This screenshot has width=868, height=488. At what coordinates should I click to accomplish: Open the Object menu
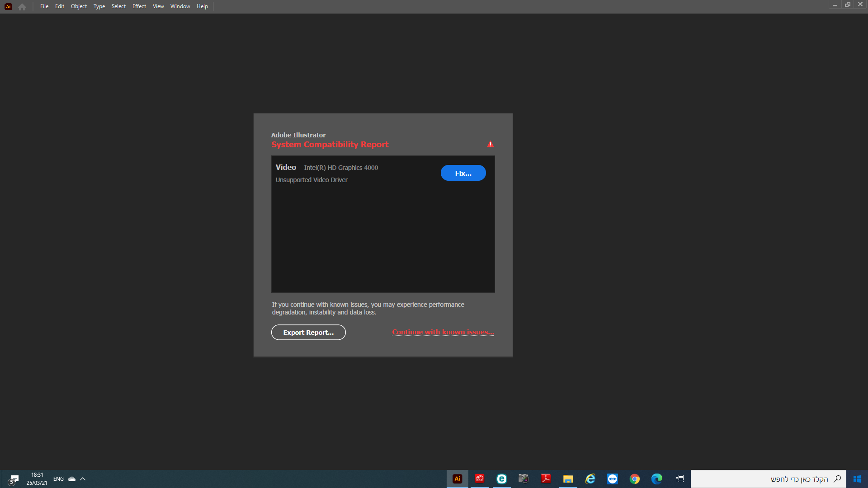click(79, 6)
